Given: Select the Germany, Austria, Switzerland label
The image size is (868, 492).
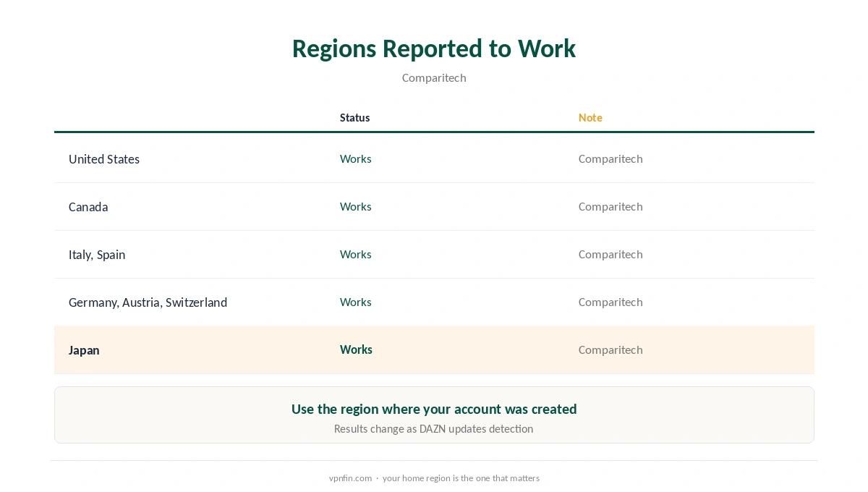Looking at the screenshot, I should pyautogui.click(x=148, y=302).
